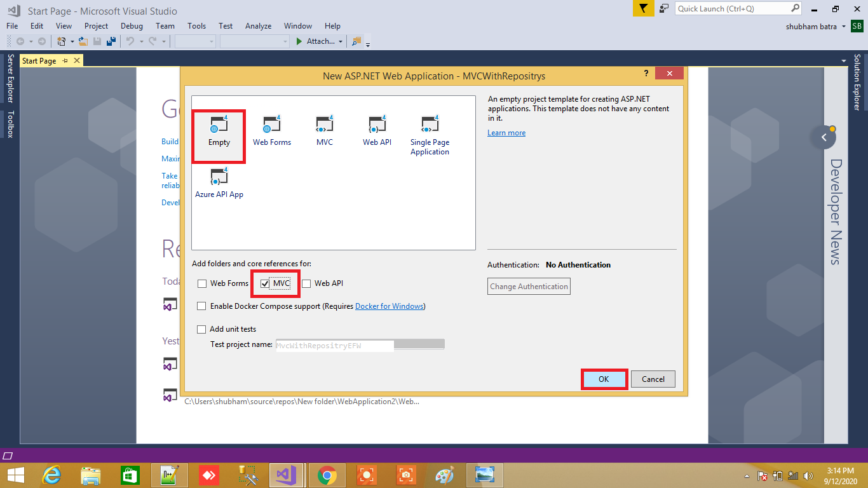Open the Toolbox side tab
Image resolution: width=868 pixels, height=488 pixels.
pos(10,124)
